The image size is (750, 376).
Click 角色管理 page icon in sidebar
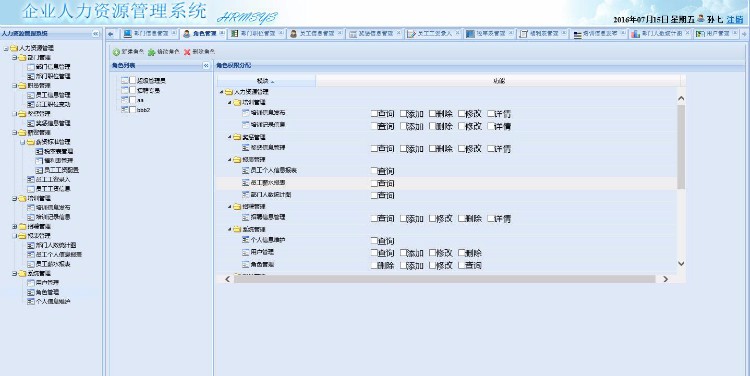(x=31, y=292)
